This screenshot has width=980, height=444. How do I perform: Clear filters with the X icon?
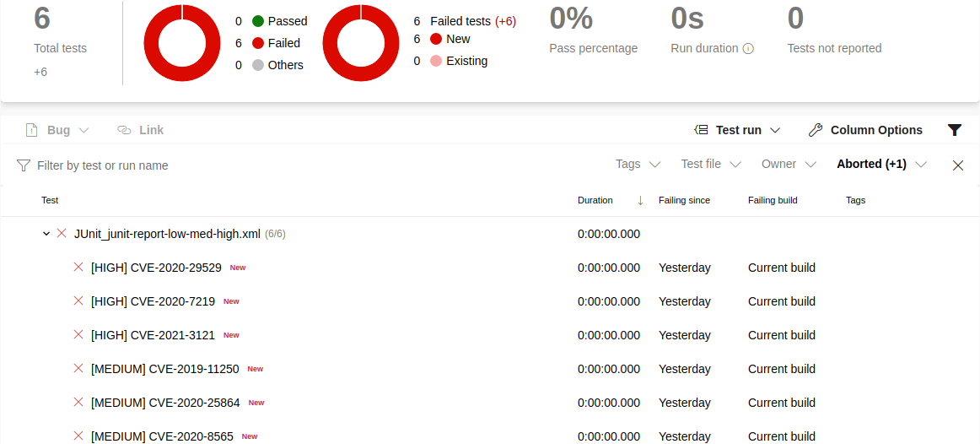click(x=958, y=165)
